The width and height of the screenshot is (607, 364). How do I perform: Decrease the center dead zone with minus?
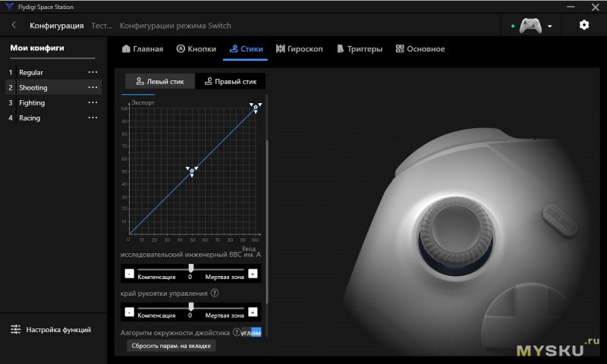(x=129, y=274)
